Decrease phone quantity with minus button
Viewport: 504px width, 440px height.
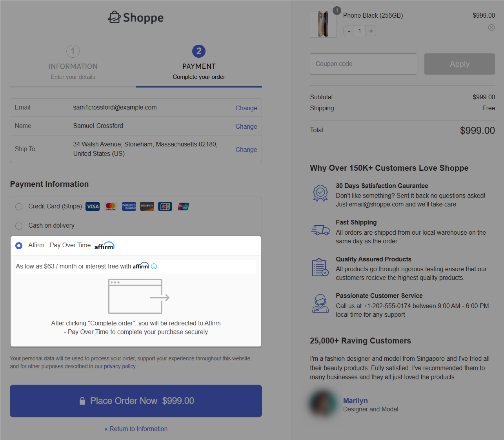[349, 31]
